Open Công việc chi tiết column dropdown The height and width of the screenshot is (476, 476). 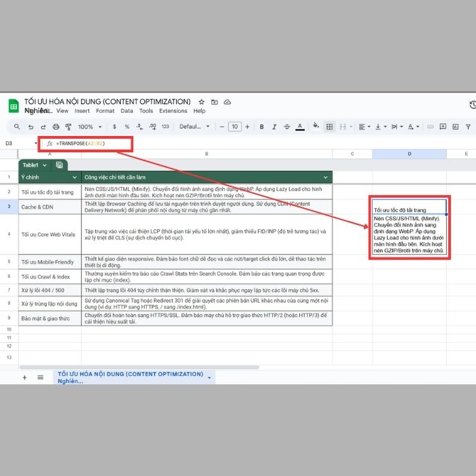coord(326,177)
